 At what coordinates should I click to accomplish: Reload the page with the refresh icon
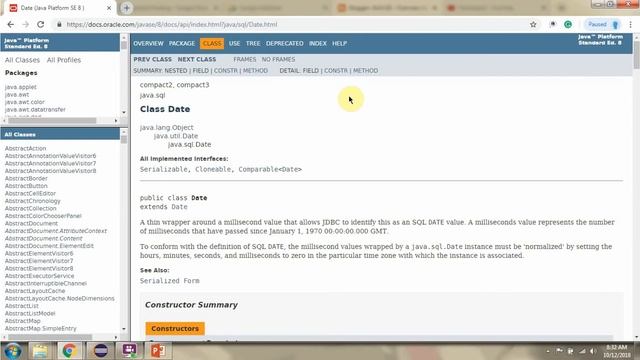(40, 24)
